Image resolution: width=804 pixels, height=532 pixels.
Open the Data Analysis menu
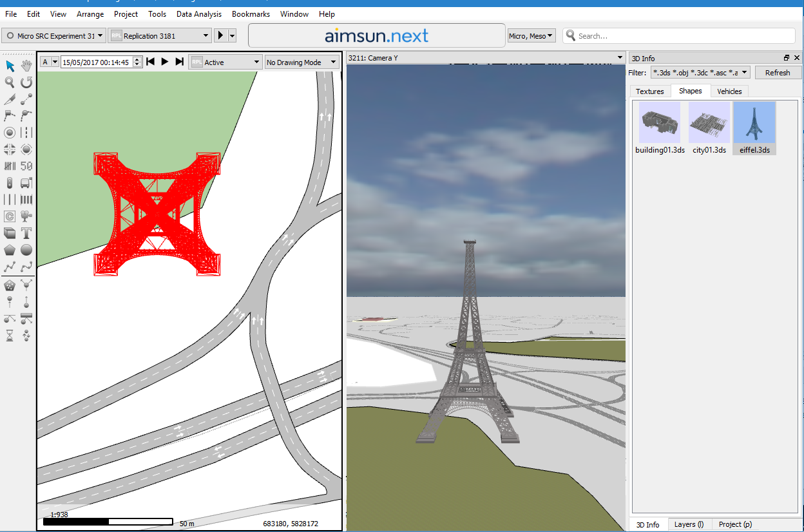[x=199, y=14]
